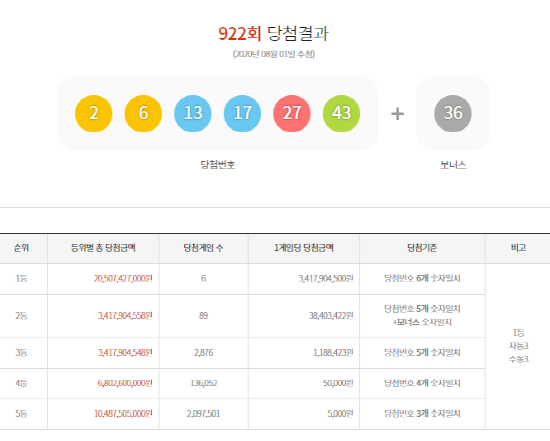
Task: Click the yellow ball number 6
Action: (143, 113)
